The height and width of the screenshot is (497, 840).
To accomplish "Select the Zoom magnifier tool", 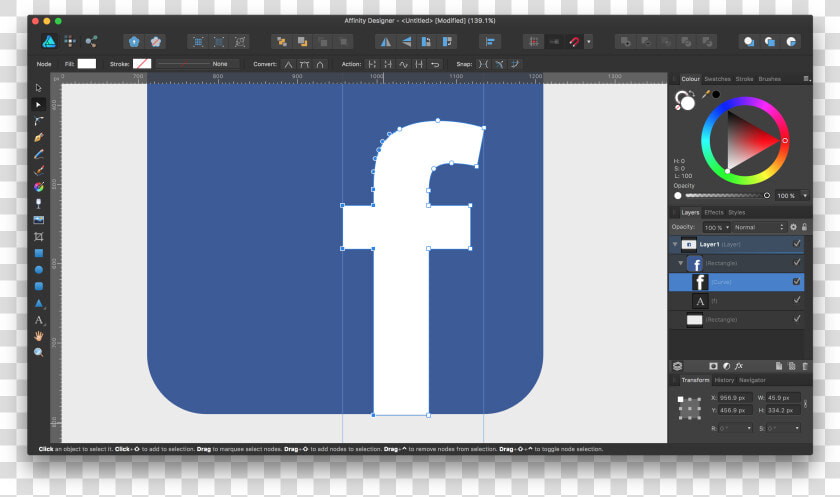I will (x=39, y=352).
